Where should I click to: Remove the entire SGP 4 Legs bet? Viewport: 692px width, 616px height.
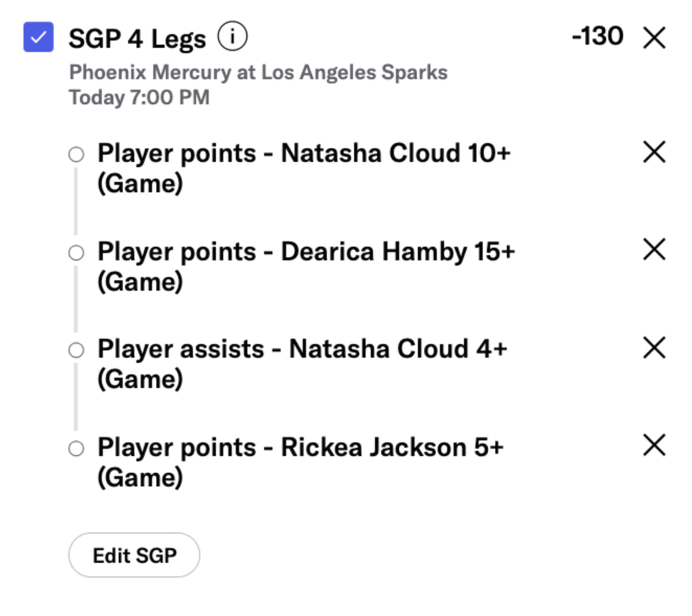[x=654, y=38]
